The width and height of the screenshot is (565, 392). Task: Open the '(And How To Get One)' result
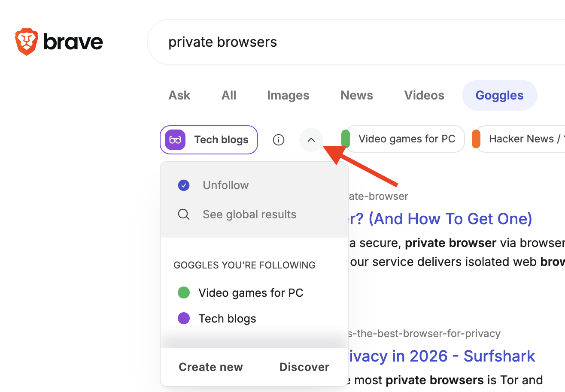(x=440, y=219)
